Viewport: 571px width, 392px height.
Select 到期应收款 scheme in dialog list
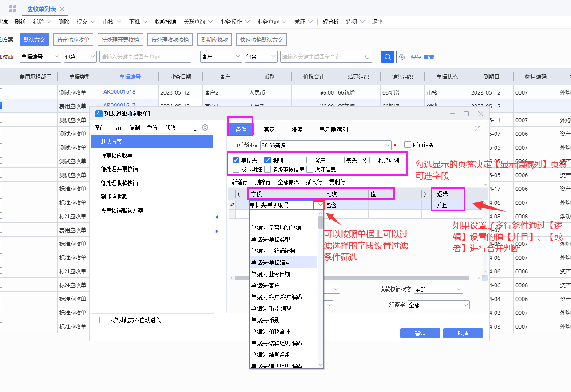[152, 197]
